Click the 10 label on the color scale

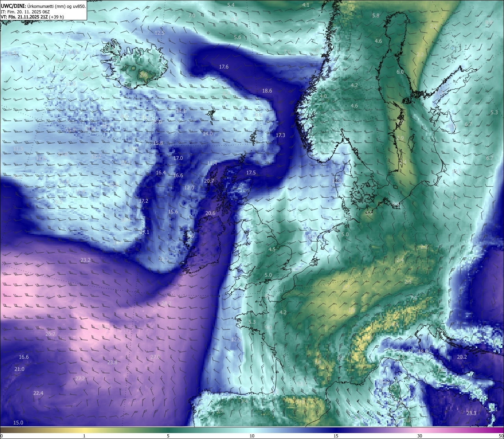coord(252,436)
